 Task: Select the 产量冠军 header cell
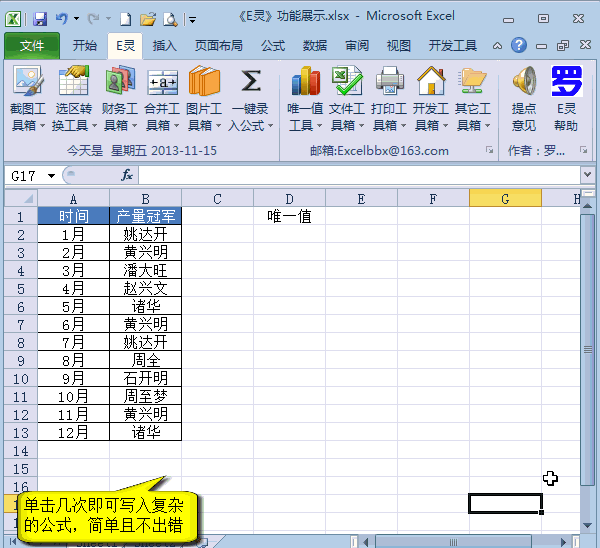145,216
